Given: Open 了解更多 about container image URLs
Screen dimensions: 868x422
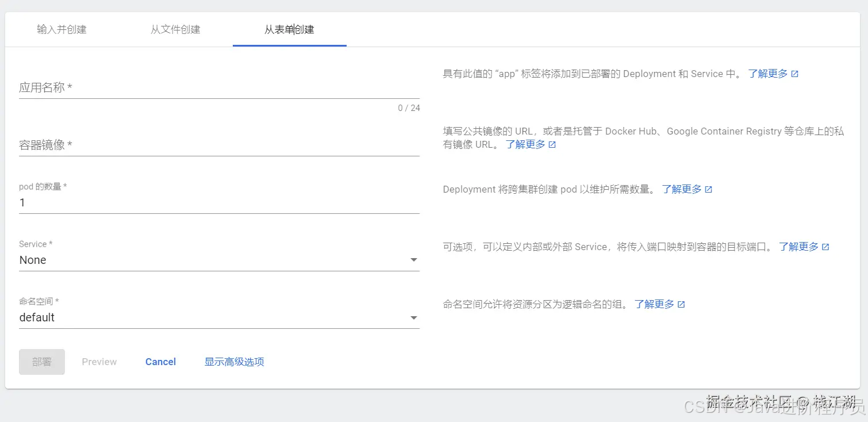Looking at the screenshot, I should [527, 144].
